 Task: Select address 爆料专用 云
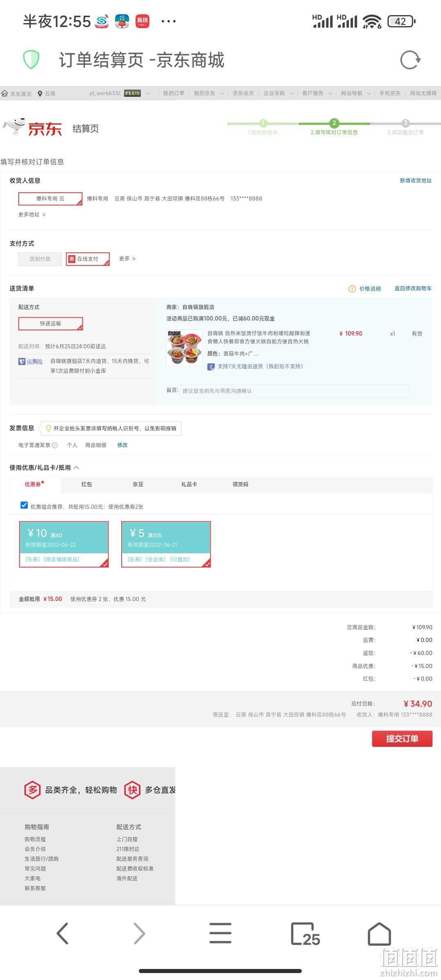pos(50,199)
